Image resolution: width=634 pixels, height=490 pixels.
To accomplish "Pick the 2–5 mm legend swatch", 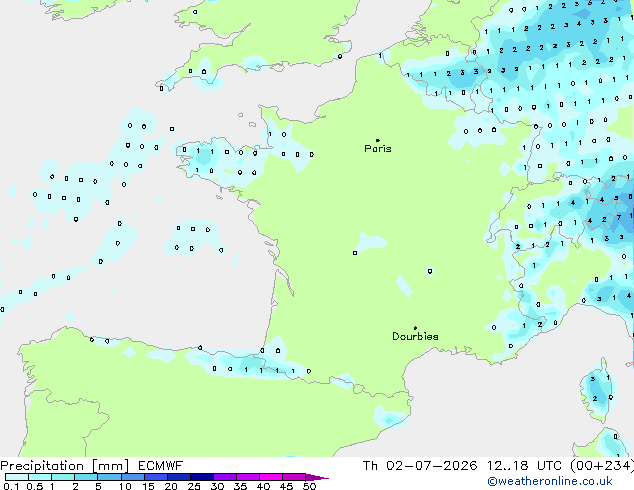I will coord(86,477).
